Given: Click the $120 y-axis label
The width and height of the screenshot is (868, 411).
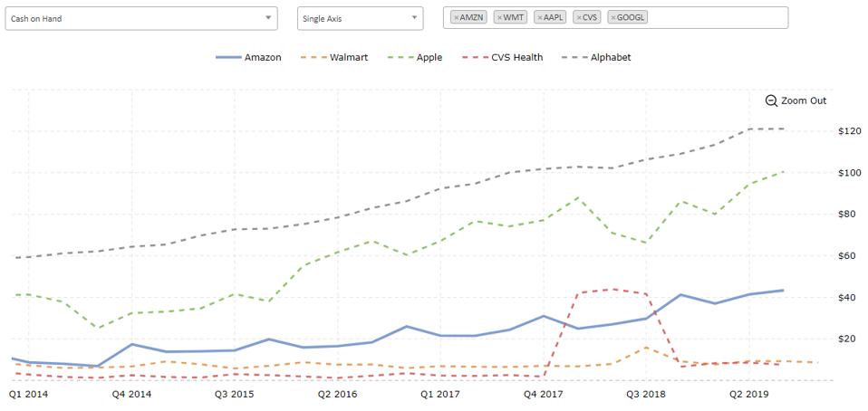Looking at the screenshot, I should coord(850,131).
